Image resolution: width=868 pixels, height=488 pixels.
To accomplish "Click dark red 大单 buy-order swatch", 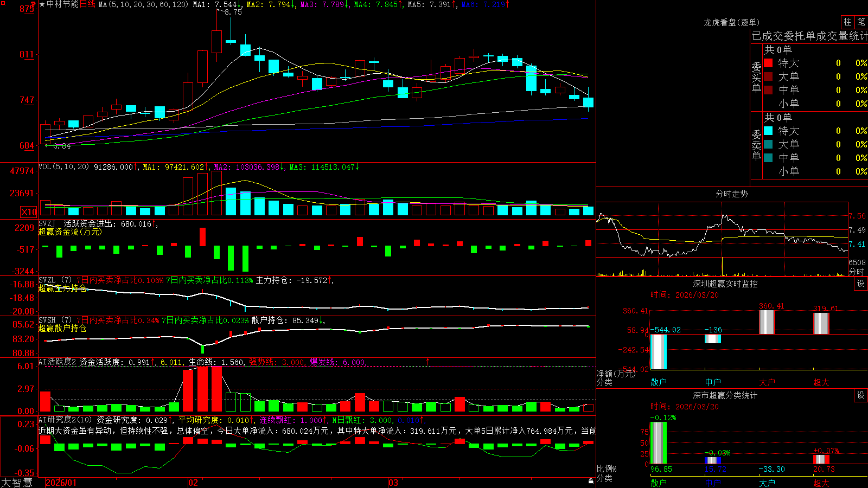I will coord(768,76).
